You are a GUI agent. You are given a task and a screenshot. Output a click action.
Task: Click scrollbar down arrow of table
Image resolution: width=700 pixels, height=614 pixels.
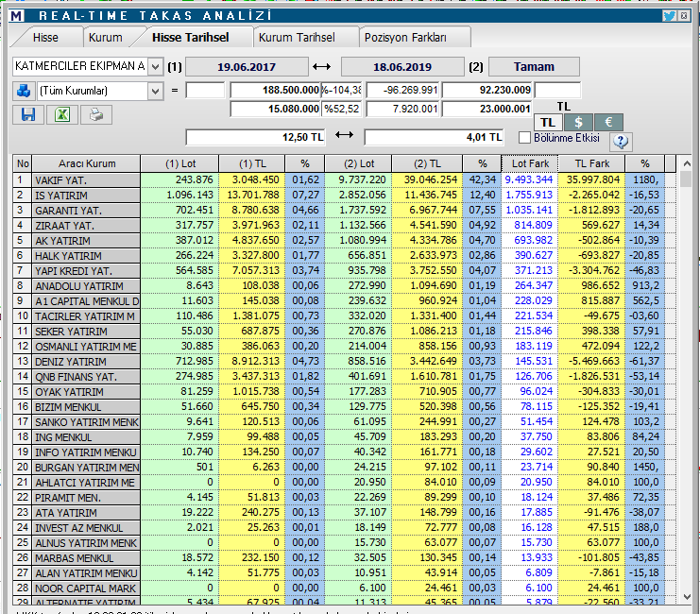tap(687, 597)
